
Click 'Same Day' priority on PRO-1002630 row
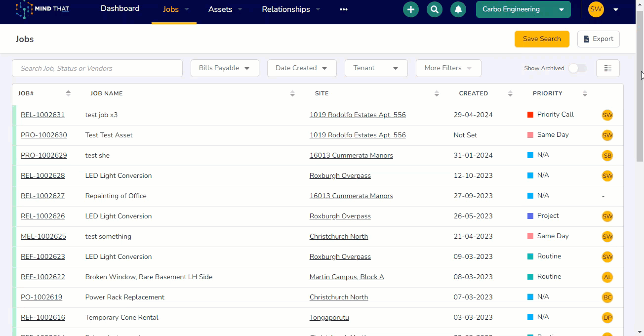click(x=553, y=135)
